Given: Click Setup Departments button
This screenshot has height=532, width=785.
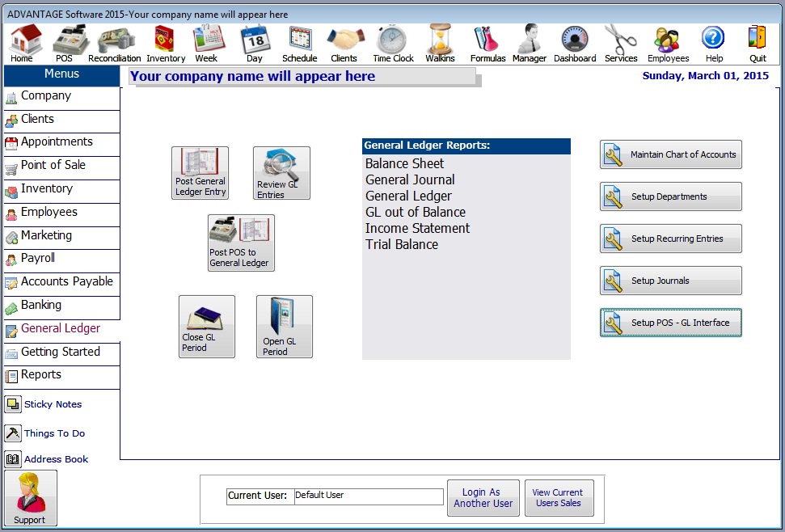Looking at the screenshot, I should tap(671, 196).
